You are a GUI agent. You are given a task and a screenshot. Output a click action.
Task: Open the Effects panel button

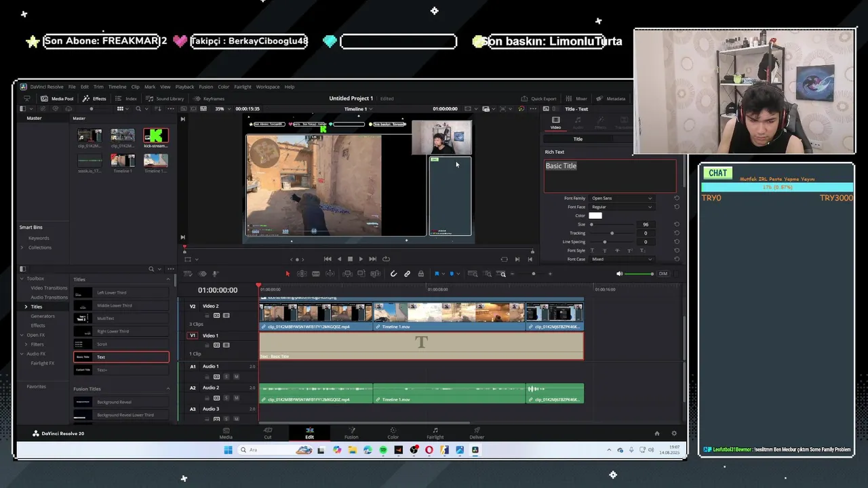click(95, 98)
